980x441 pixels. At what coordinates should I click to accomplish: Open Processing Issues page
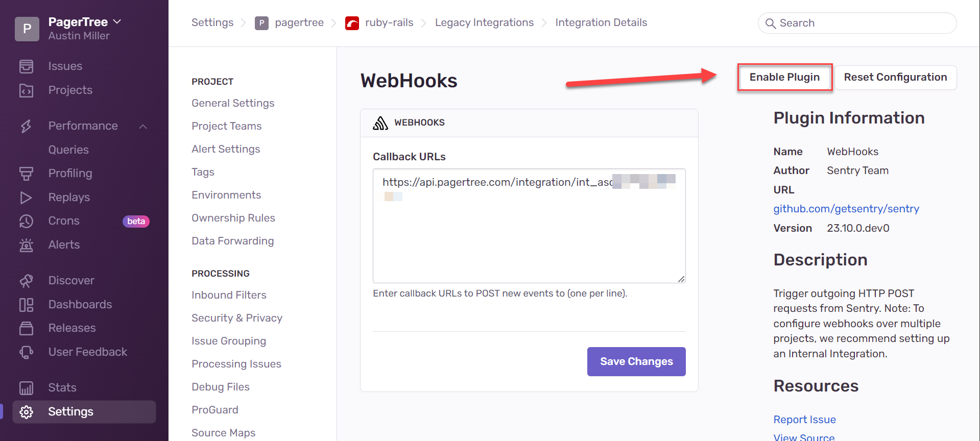[236, 364]
